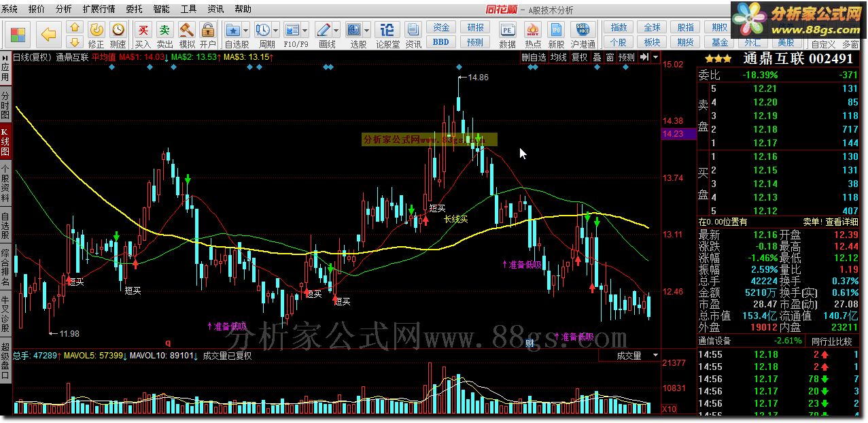Click the 14.86 high price label
868x423 pixels.
pyautogui.click(x=479, y=78)
